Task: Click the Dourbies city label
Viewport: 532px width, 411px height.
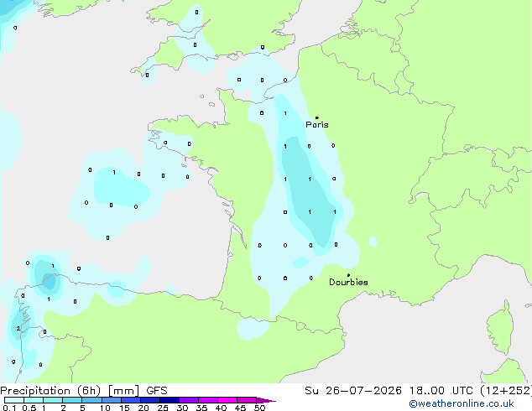Action: coord(348,282)
